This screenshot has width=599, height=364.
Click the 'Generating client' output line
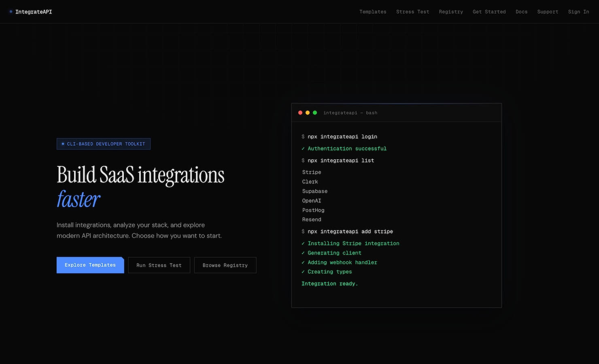click(331, 253)
